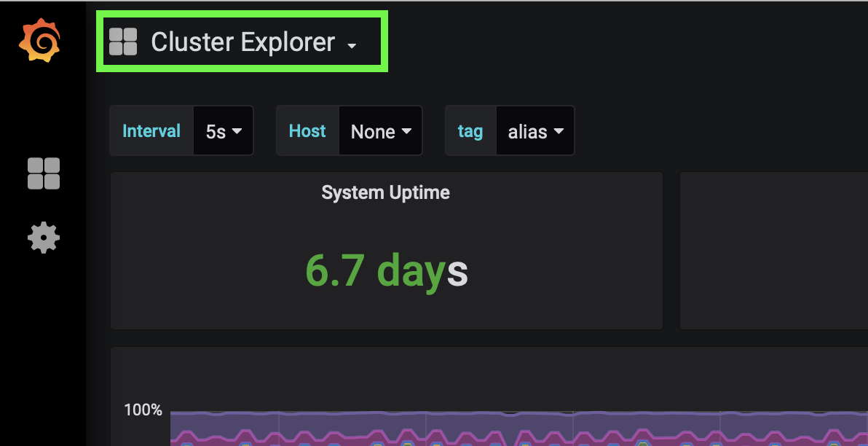Open the Host dropdown showing None
Viewport: 868px width, 446px height.
381,131
